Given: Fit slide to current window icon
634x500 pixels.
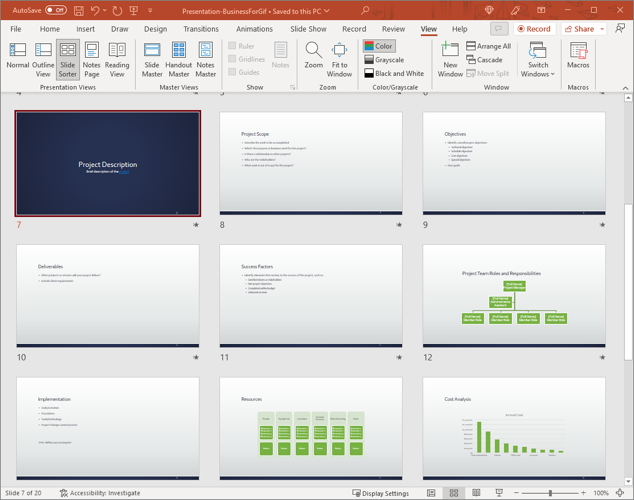Looking at the screenshot, I should (x=620, y=493).
